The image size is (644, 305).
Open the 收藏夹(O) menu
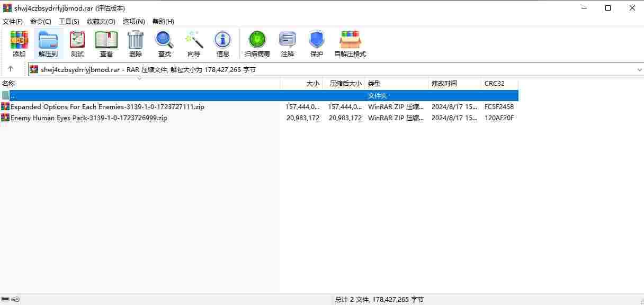click(101, 22)
